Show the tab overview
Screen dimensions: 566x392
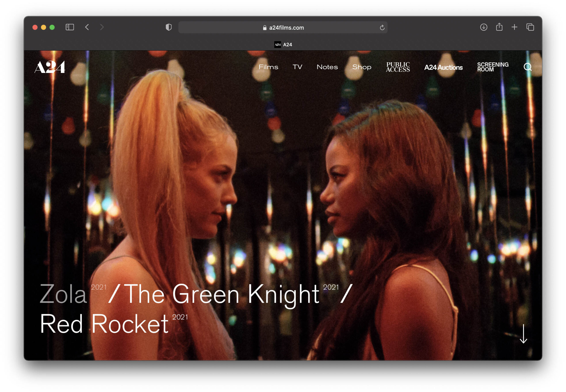(530, 27)
